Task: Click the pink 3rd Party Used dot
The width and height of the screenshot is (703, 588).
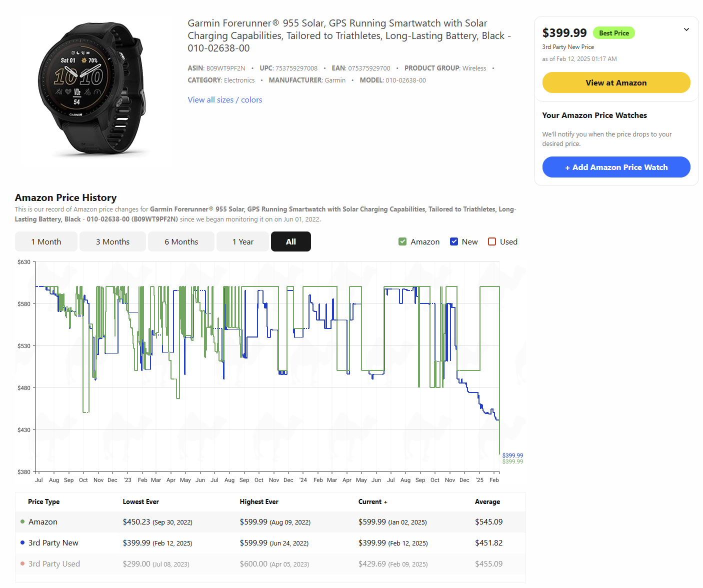Action: [22, 563]
